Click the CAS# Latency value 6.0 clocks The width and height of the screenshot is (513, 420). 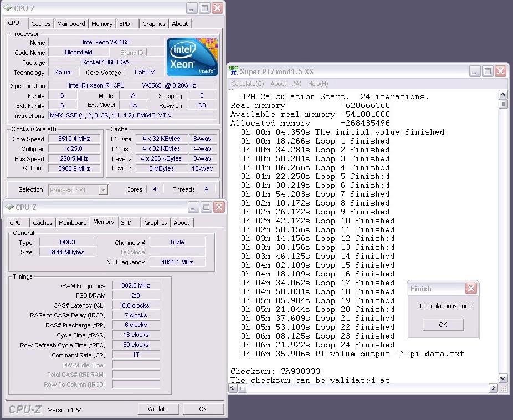click(x=136, y=305)
